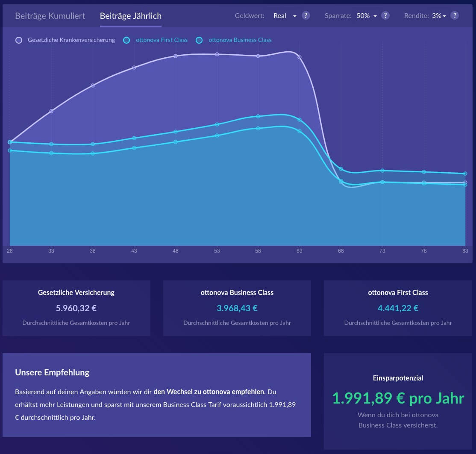Click the x-axis label 48
The image size is (476, 454).
click(176, 251)
